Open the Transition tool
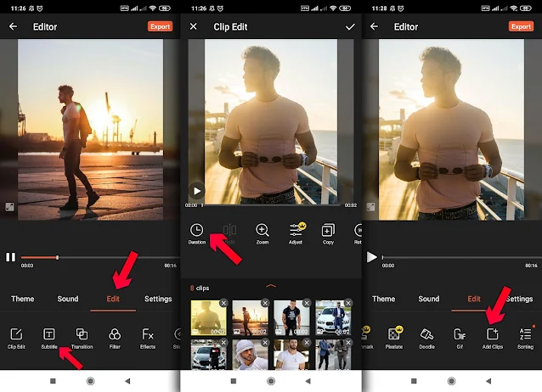The height and width of the screenshot is (392, 542). (82, 334)
